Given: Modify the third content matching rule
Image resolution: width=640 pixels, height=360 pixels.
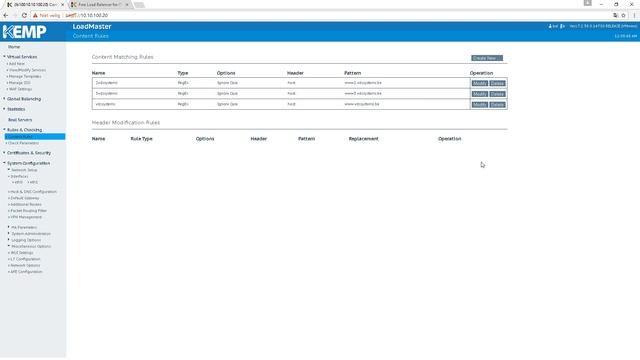Looking at the screenshot, I should 480,104.
